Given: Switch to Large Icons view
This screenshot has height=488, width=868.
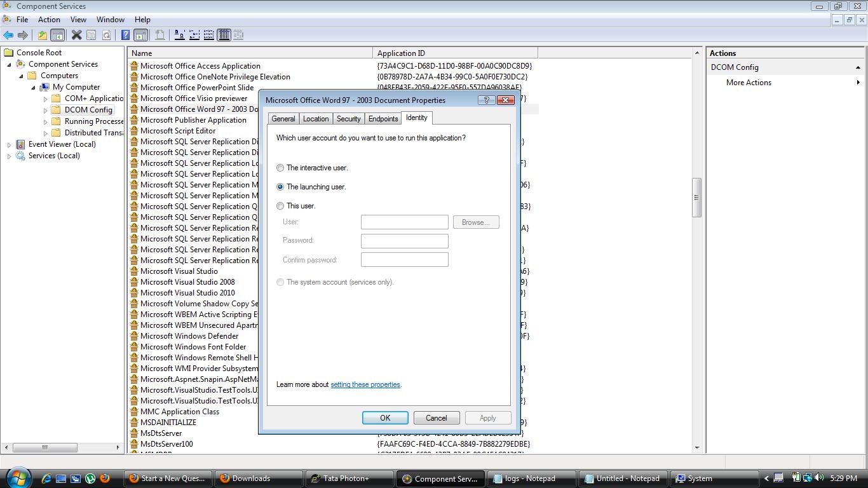Looking at the screenshot, I should click(x=180, y=36).
